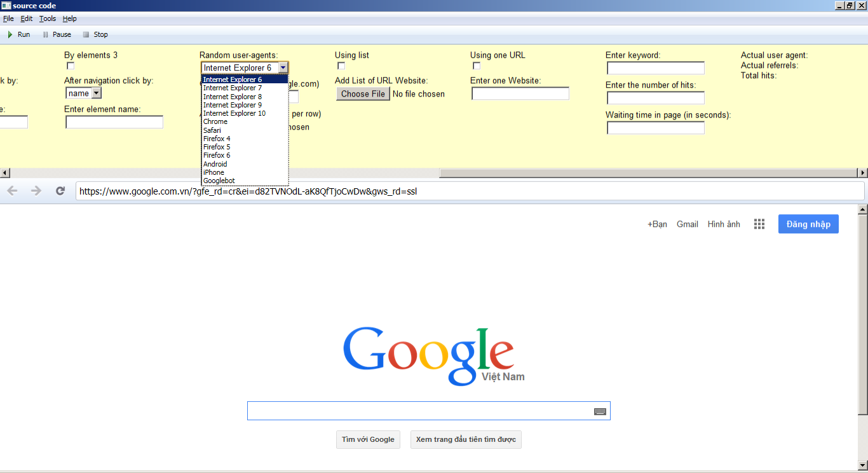This screenshot has width=868, height=473.
Task: Select Internet Explorer 10 option
Action: pyautogui.click(x=245, y=113)
